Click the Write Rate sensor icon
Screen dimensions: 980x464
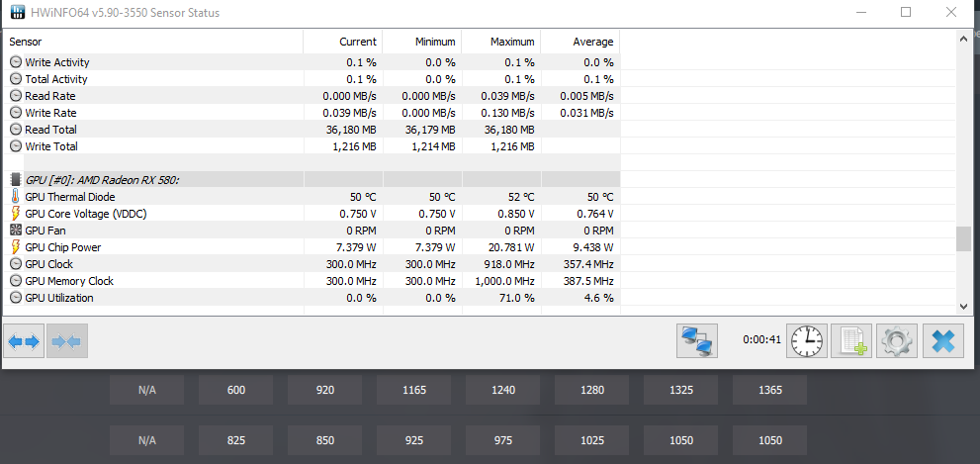[16, 113]
